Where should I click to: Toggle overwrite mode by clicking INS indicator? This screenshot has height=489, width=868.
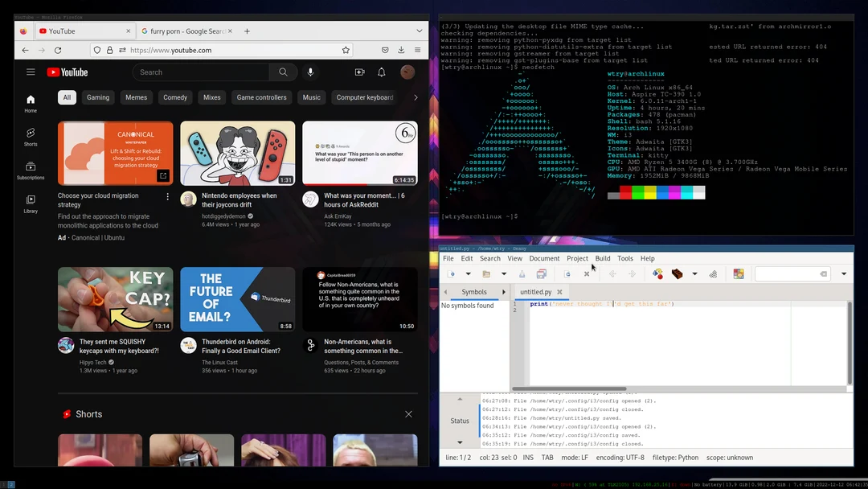coord(528,457)
